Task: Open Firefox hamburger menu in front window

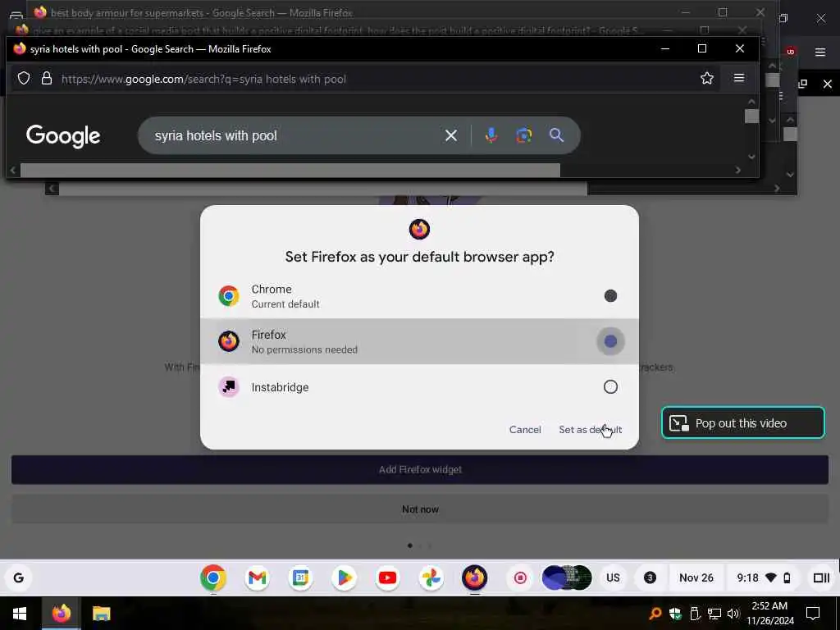Action: (x=739, y=78)
